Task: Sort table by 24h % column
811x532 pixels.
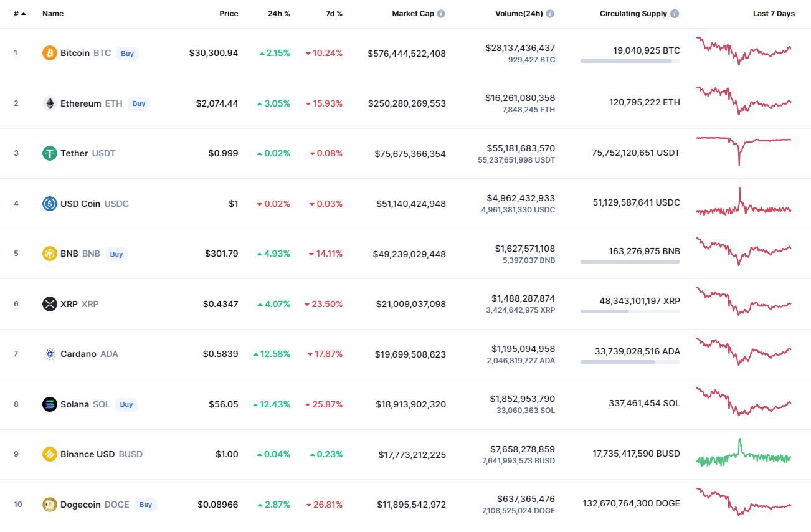Action: pos(279,14)
